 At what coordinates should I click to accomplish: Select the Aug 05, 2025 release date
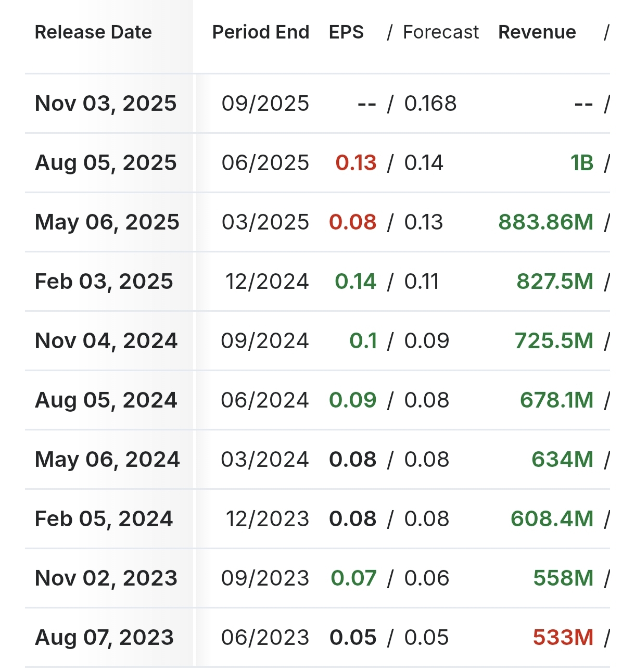click(106, 163)
